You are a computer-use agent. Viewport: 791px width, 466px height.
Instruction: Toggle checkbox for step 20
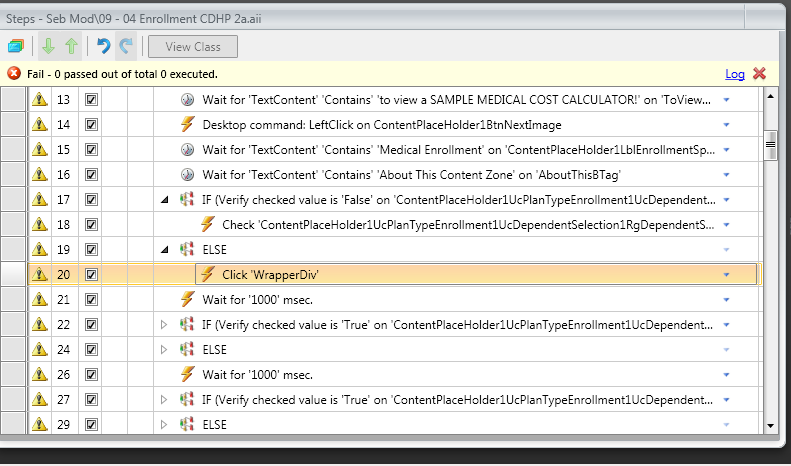tap(91, 274)
